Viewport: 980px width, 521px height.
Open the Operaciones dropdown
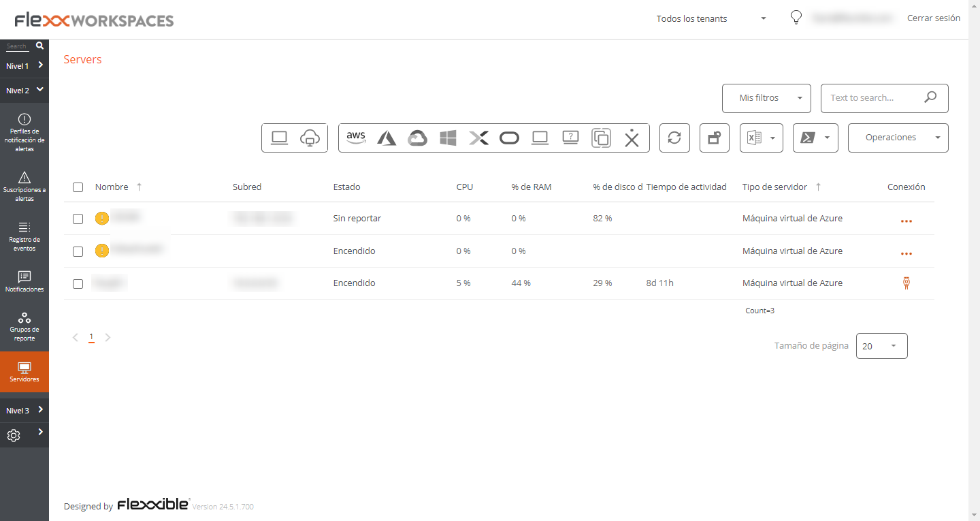(898, 138)
